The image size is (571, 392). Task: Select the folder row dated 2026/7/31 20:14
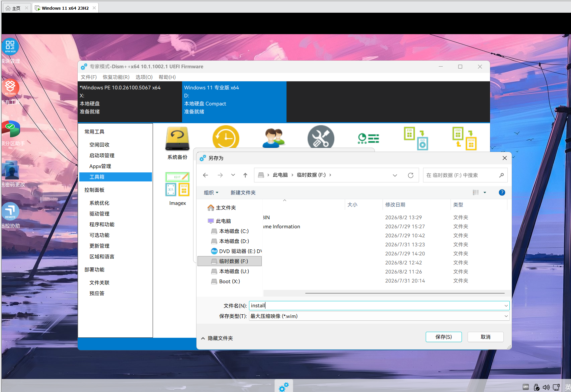point(385,281)
